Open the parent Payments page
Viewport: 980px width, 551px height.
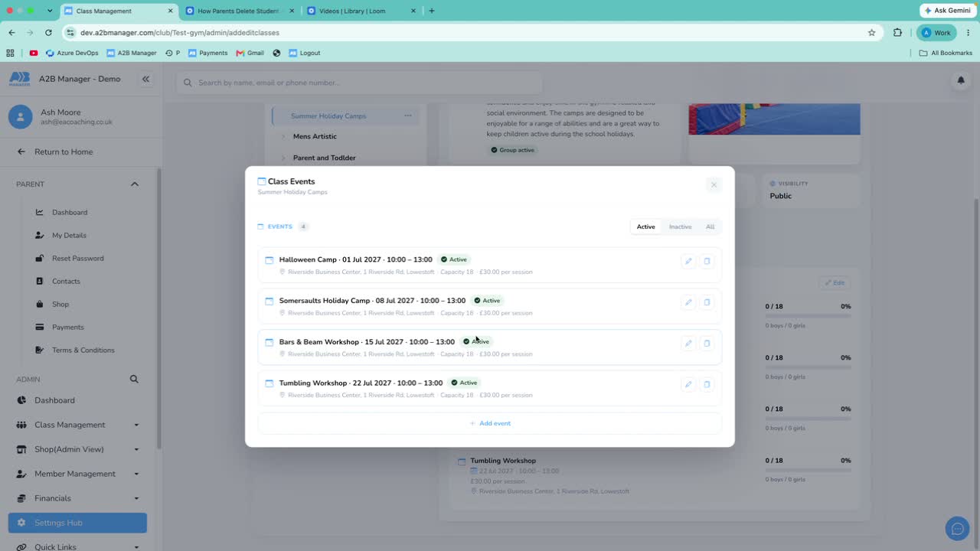tap(67, 327)
